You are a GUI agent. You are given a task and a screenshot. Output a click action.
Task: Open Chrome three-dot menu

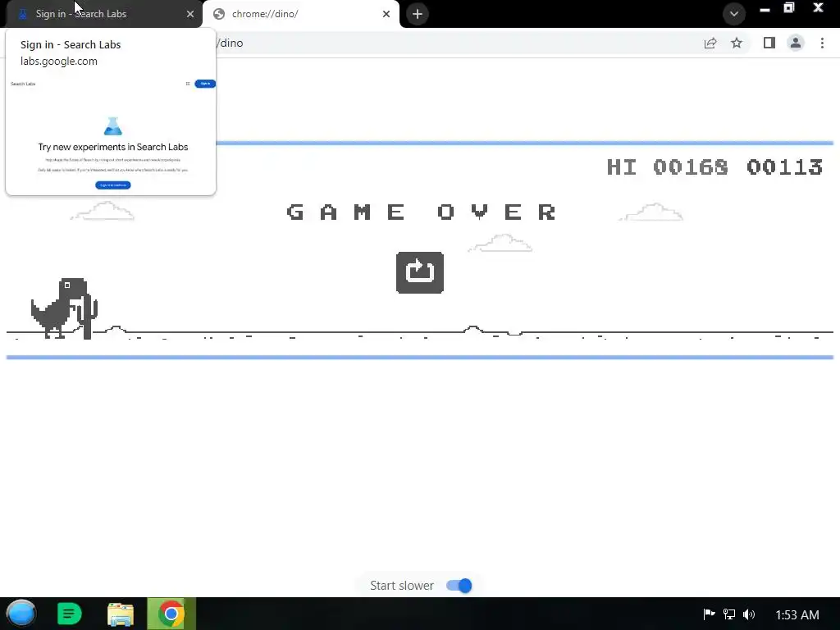tap(822, 43)
